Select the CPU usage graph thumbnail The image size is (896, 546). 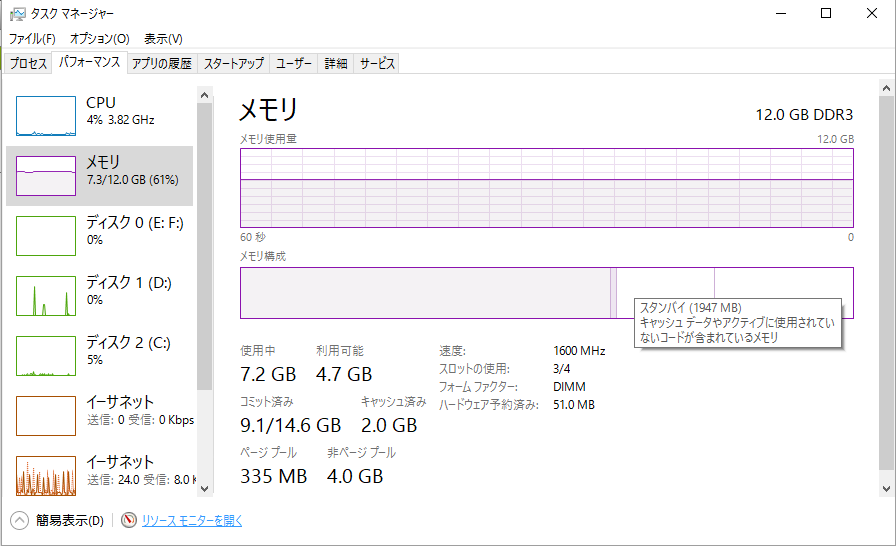click(x=46, y=116)
